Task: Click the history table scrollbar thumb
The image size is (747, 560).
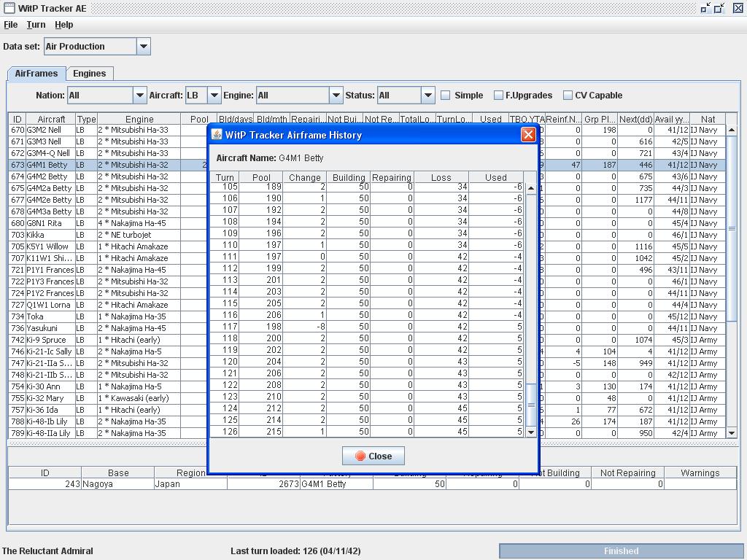Action: tap(531, 405)
